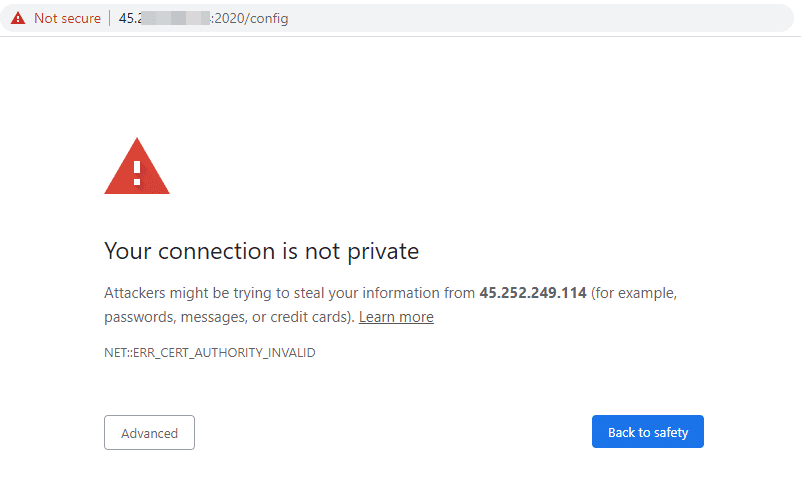Click the word "private" in the heading
The width and height of the screenshot is (801, 490).
pos(382,250)
